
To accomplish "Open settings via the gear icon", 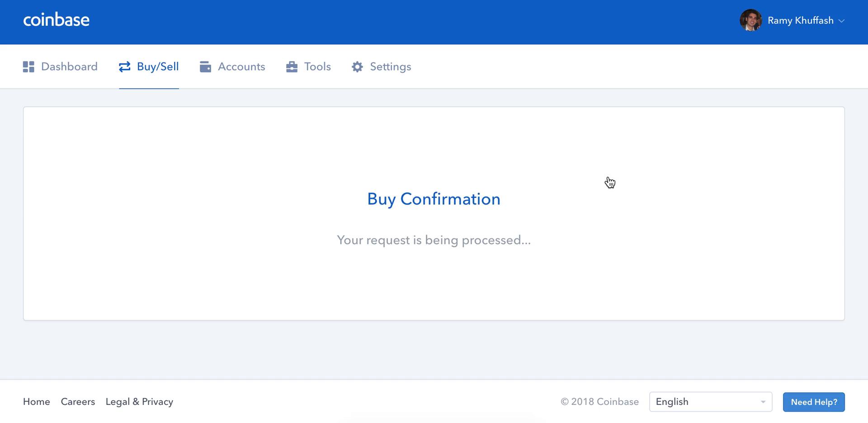I will (357, 66).
